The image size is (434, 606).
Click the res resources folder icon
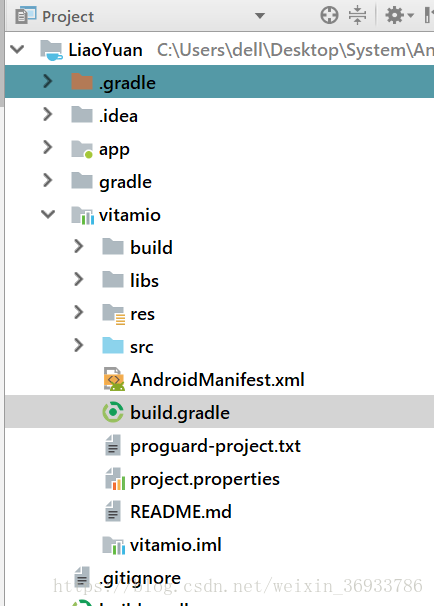[x=114, y=314]
